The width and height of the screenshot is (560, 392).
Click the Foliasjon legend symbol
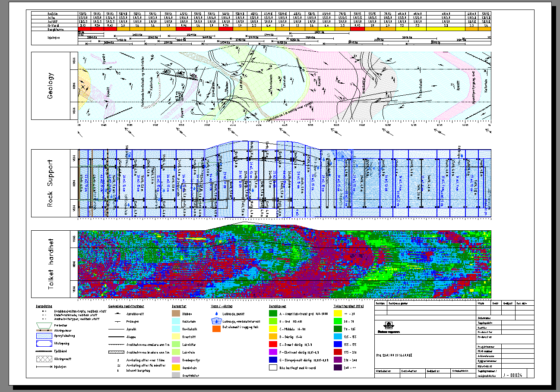[117, 321]
